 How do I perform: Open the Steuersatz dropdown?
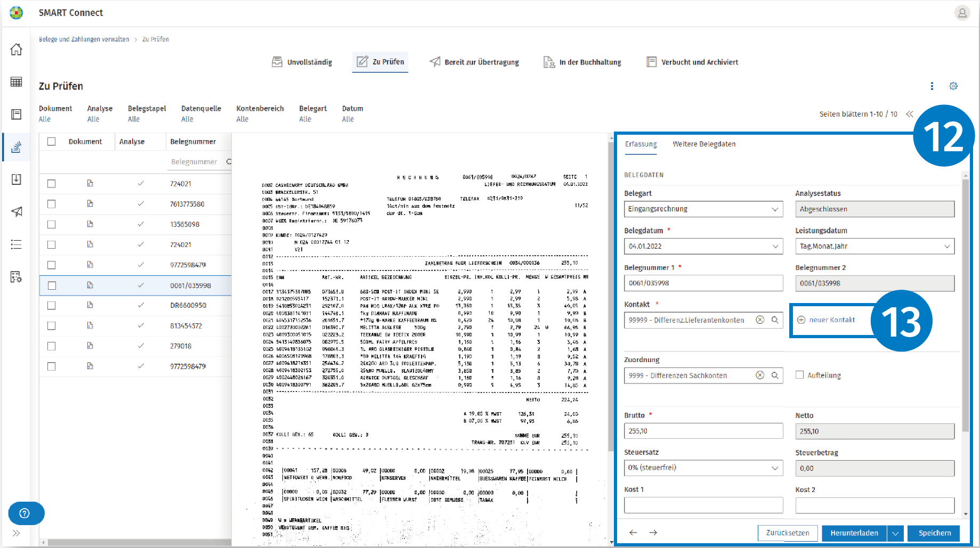click(703, 468)
